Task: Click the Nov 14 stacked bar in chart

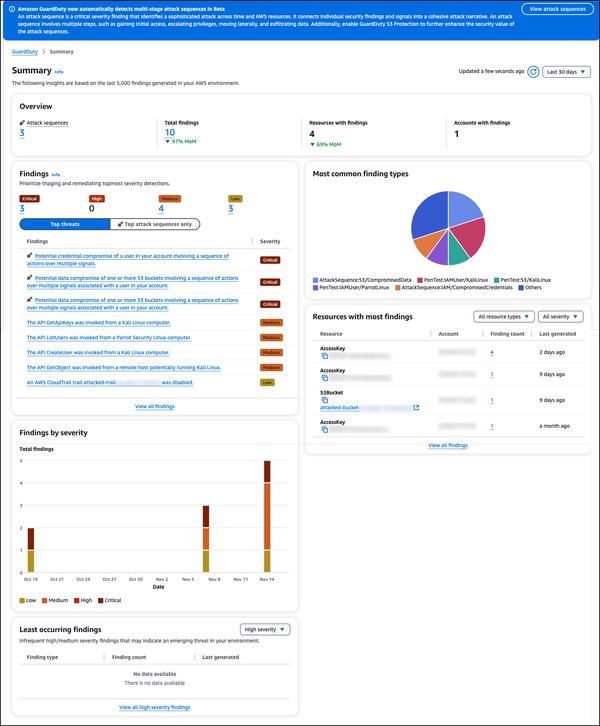Action: point(267,516)
